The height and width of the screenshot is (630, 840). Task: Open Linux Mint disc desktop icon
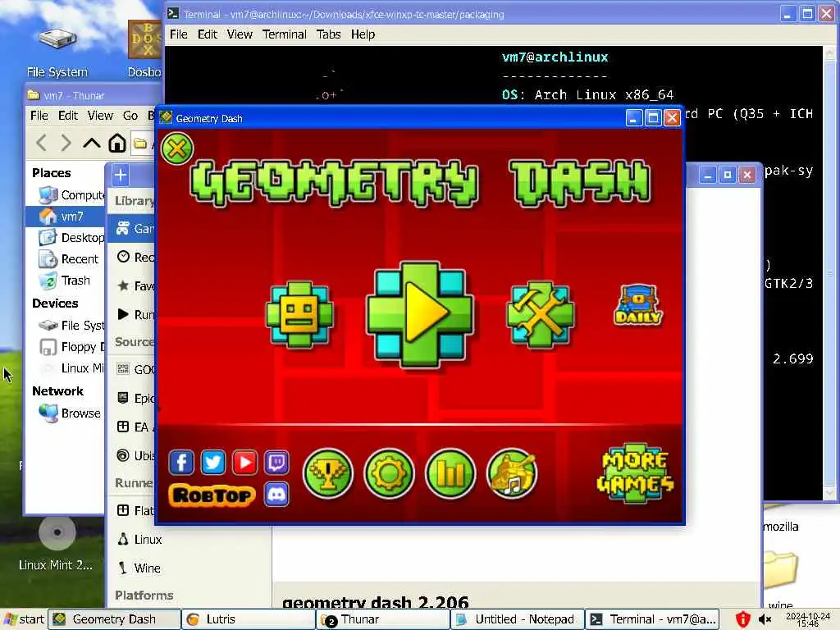[56, 545]
